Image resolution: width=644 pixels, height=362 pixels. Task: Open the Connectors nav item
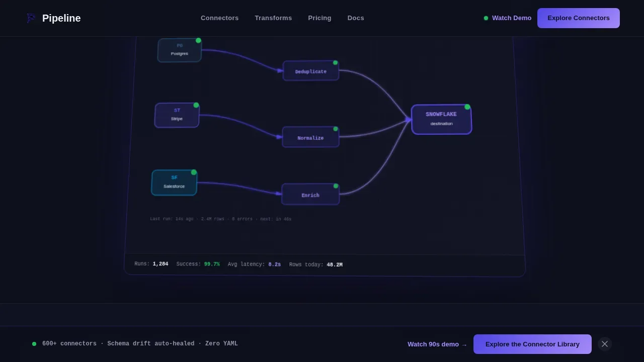coord(220,18)
